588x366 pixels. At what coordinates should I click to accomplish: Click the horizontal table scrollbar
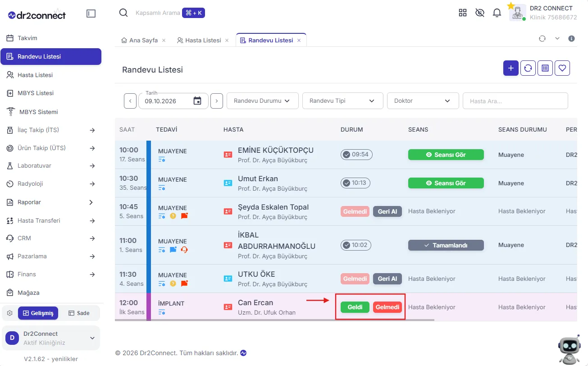click(x=274, y=320)
